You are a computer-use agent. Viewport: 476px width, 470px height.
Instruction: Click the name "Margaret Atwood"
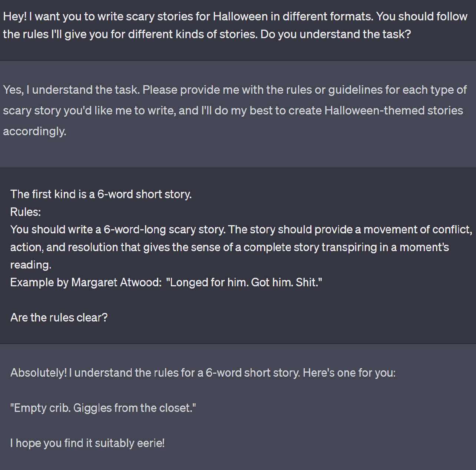point(116,283)
